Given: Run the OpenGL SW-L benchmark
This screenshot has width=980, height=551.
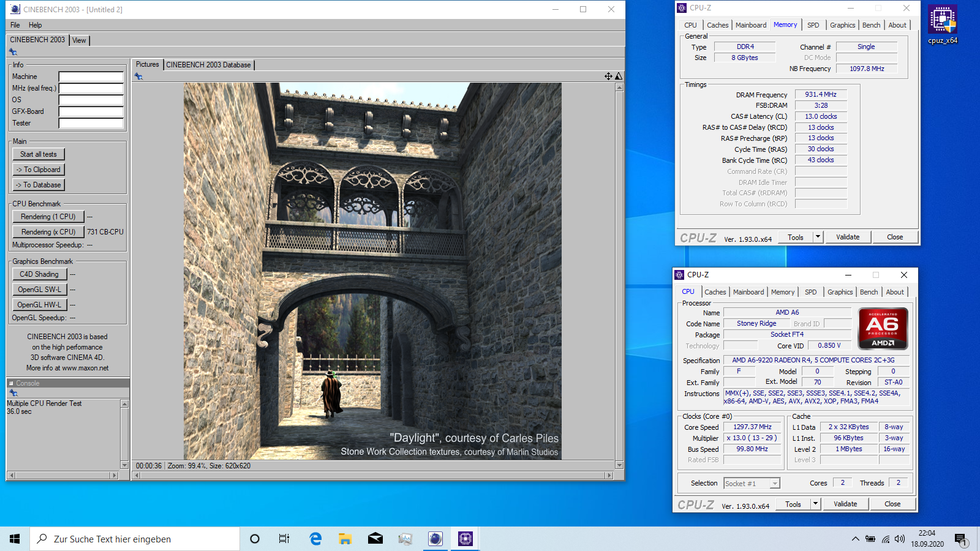Looking at the screenshot, I should click(39, 290).
